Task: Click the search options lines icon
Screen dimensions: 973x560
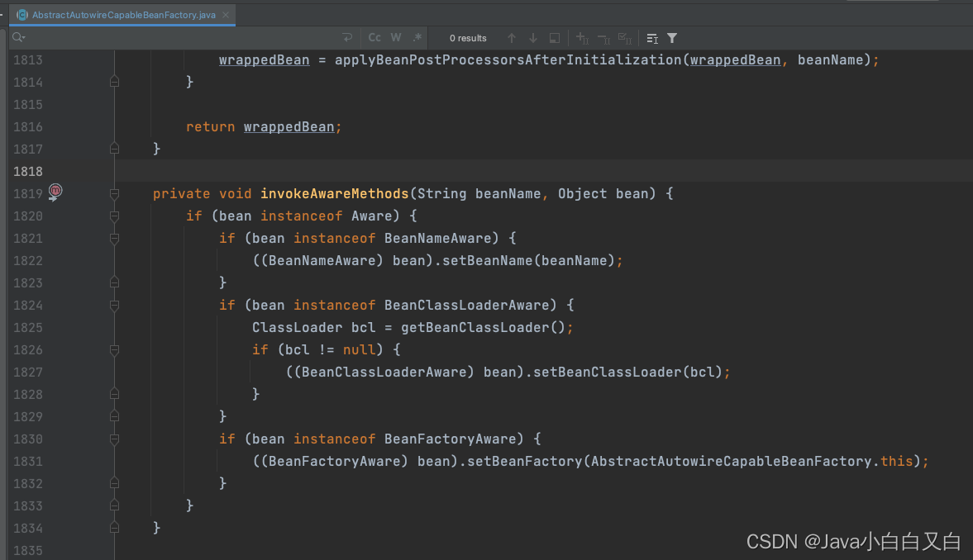Action: 651,38
